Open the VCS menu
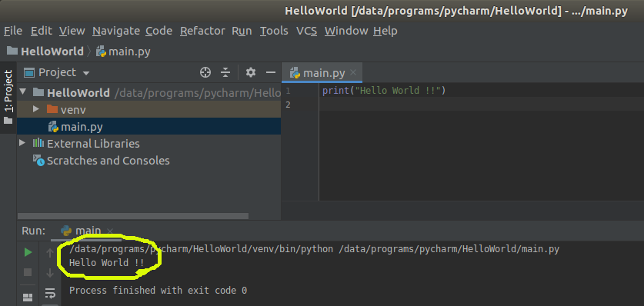The image size is (644, 306). pos(306,31)
